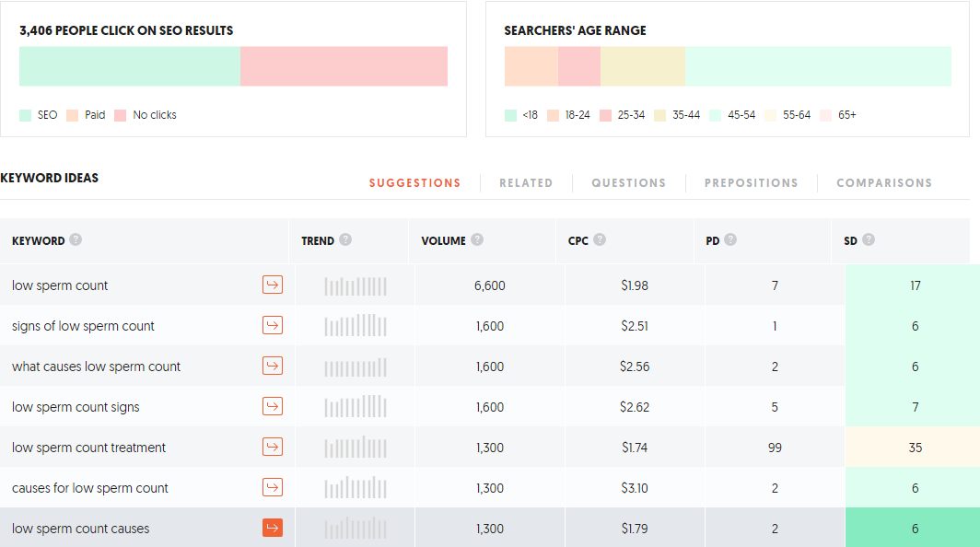Click the arrow icon for 'low sperm count'
The image size is (980, 547).
pos(273,285)
